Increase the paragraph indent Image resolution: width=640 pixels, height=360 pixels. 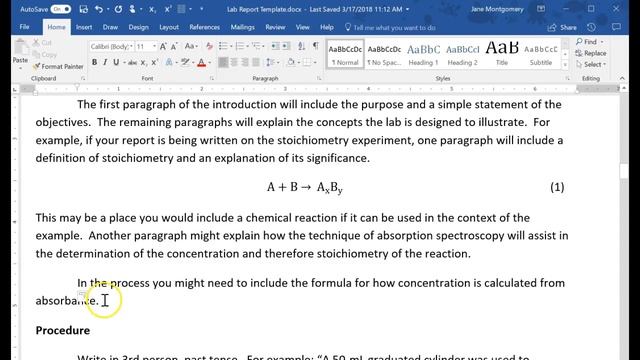pos(286,46)
